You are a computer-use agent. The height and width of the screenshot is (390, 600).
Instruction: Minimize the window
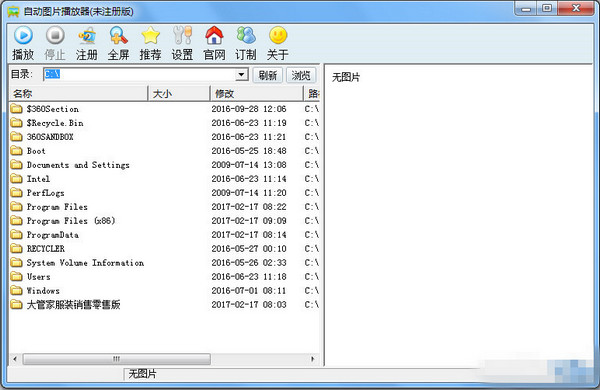point(526,8)
